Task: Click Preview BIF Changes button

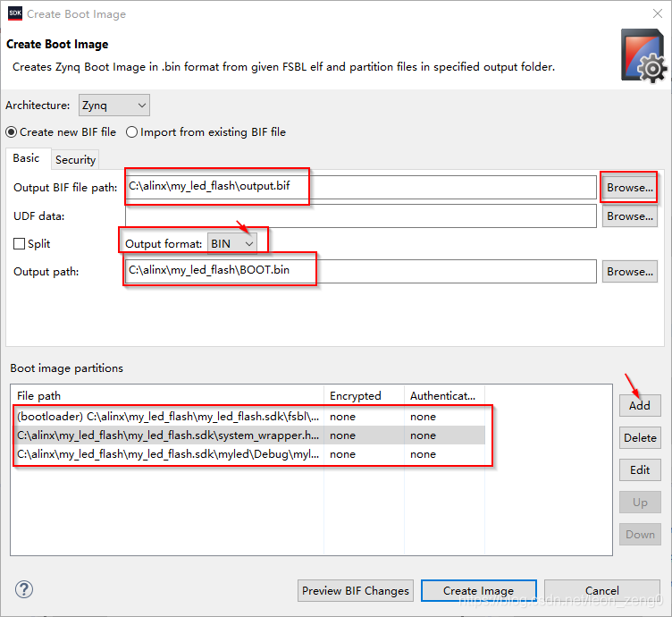Action: pyautogui.click(x=356, y=590)
